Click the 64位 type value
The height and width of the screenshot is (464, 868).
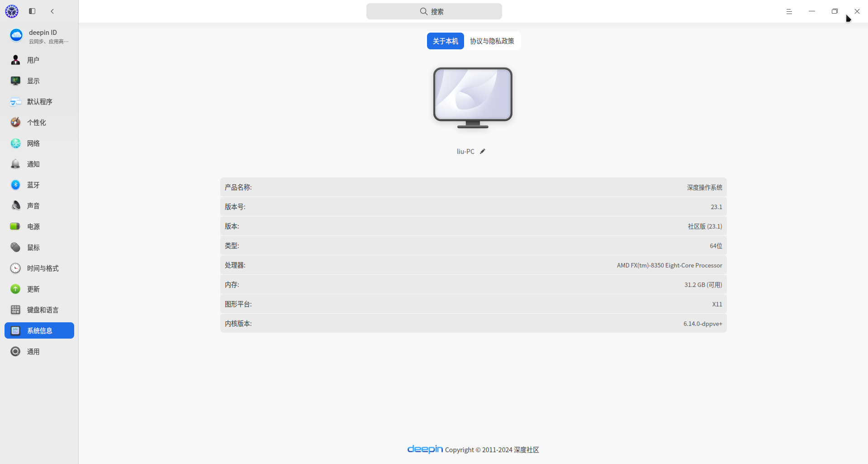(716, 246)
